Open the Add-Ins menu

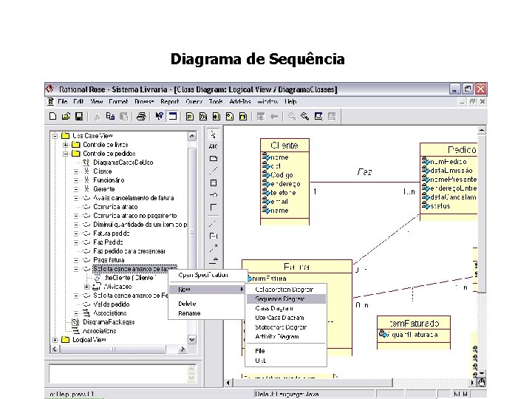(x=240, y=101)
